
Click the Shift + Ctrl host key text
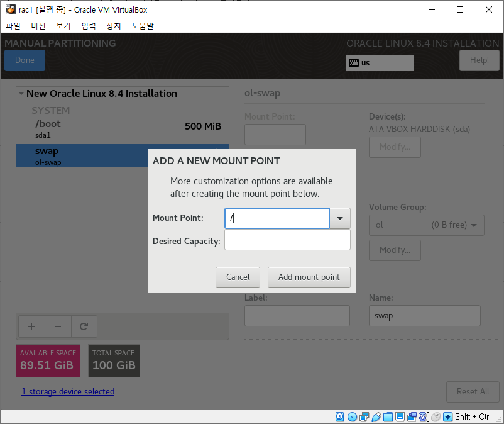pyautogui.click(x=473, y=416)
